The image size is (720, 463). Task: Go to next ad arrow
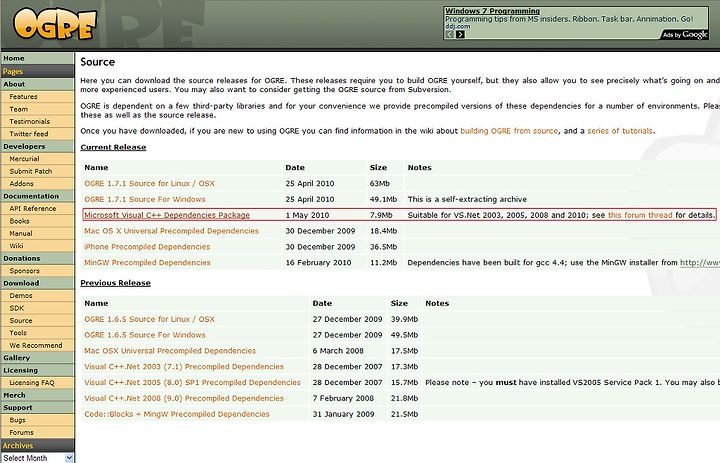point(460,34)
